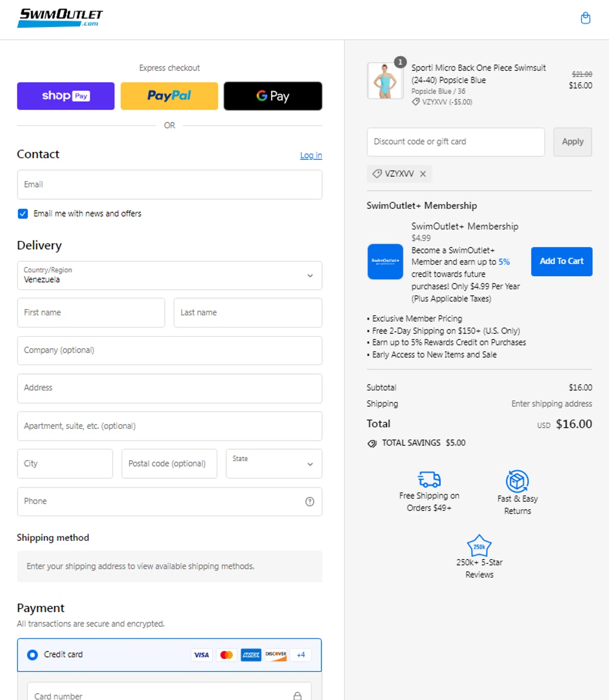The height and width of the screenshot is (700, 609).
Task: Click the phone field help icon
Action: (310, 502)
